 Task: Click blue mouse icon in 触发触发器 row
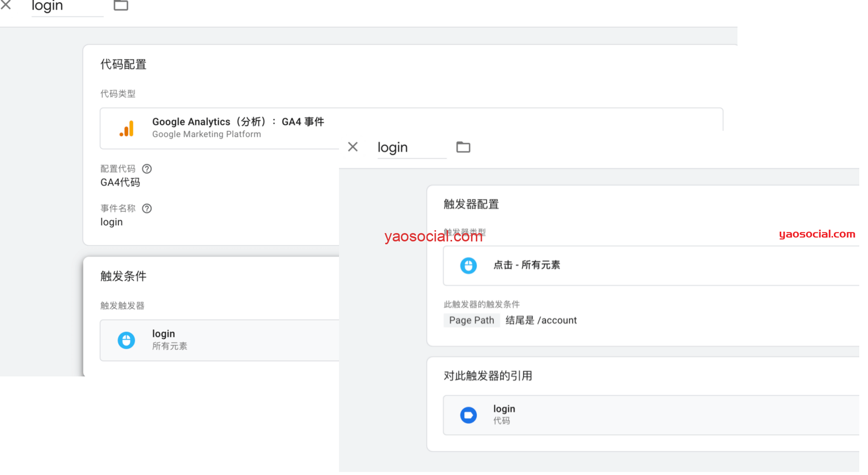point(126,340)
